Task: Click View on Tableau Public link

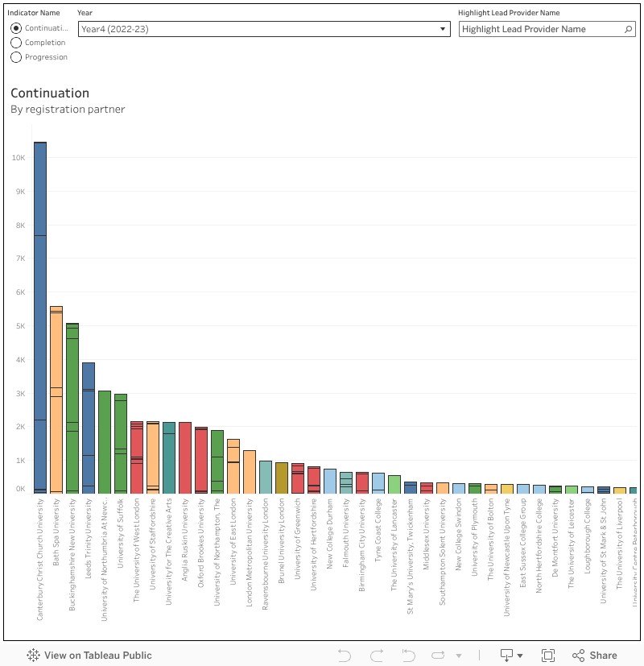Action: 89,655
